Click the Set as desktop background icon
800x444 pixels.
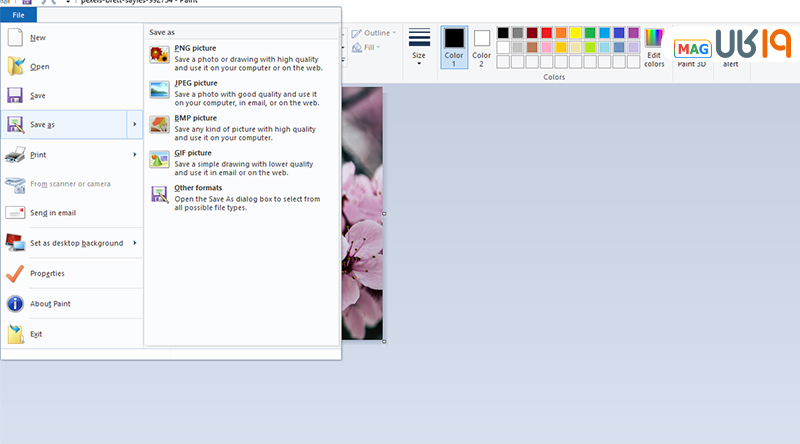click(x=15, y=243)
